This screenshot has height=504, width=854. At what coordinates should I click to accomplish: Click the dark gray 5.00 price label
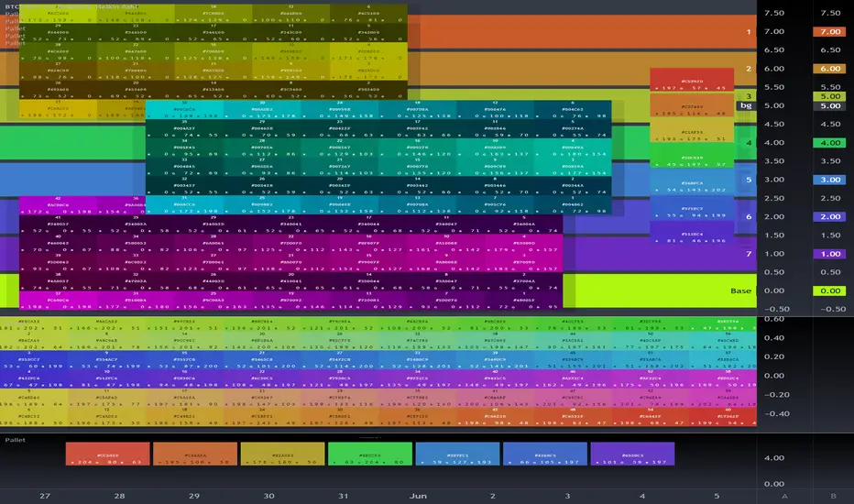click(x=829, y=106)
